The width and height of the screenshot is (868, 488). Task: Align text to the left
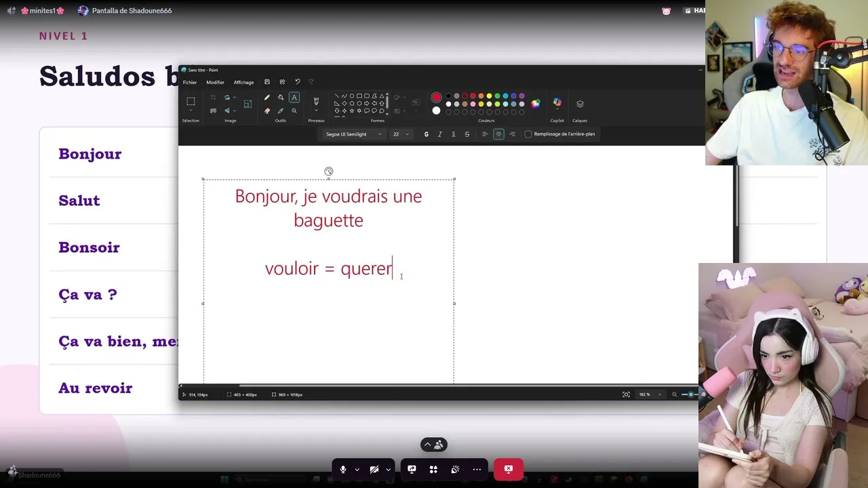click(x=485, y=134)
